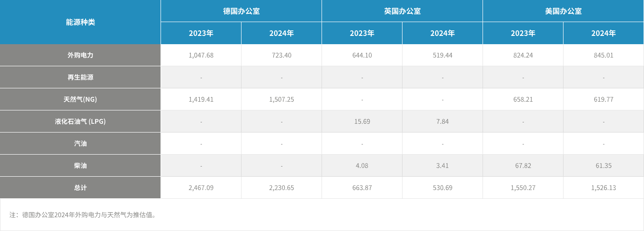Select the LPG value 7.84

point(443,121)
